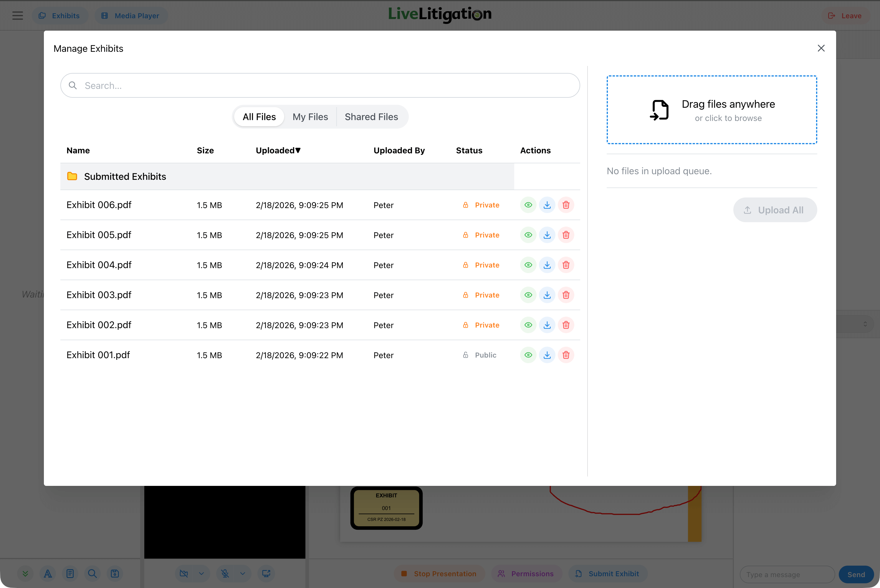Download Exhibit 006.pdf
The width and height of the screenshot is (880, 588).
coord(547,205)
